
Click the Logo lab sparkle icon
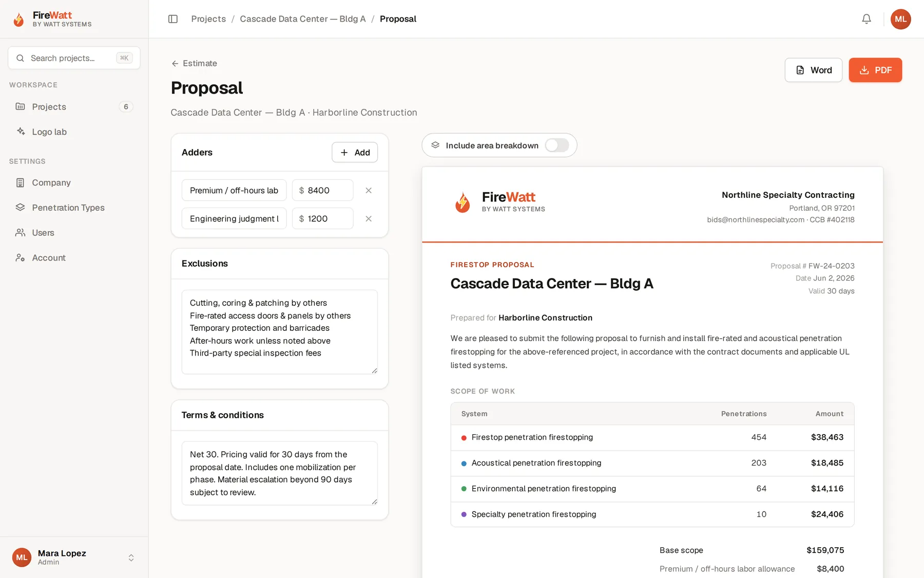click(21, 132)
